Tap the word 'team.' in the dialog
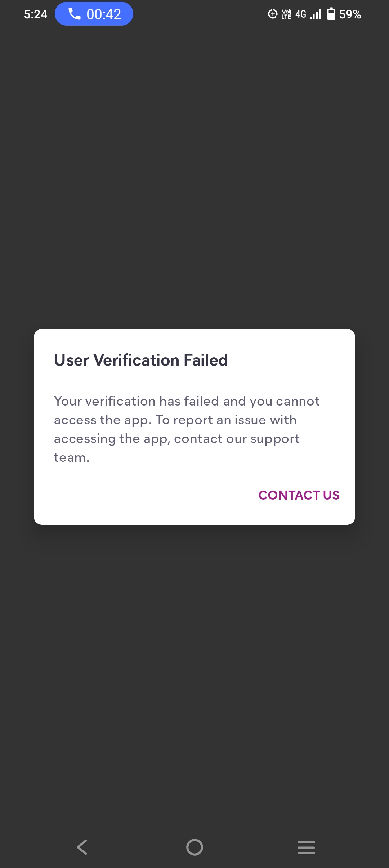Image resolution: width=389 pixels, height=868 pixels. [x=71, y=457]
